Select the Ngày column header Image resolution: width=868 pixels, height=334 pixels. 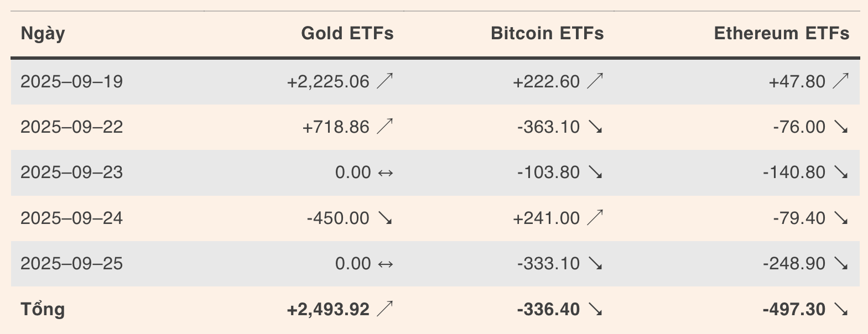(x=43, y=34)
